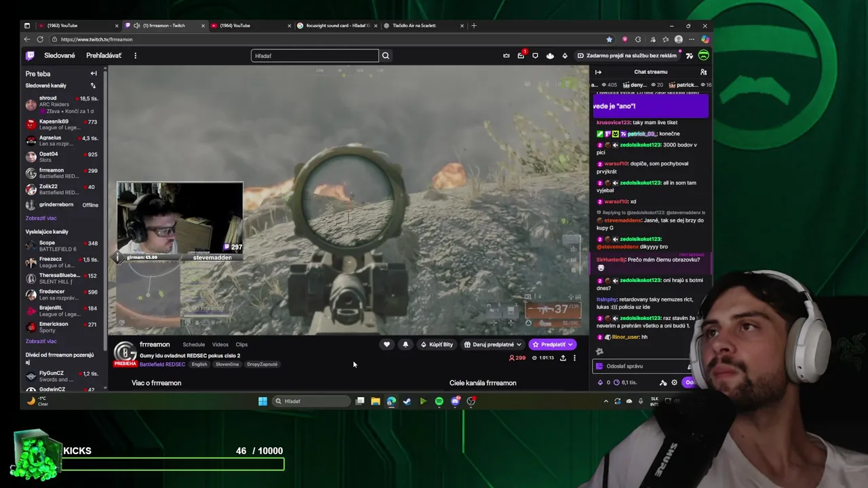Open chat settings gear icon
Viewport: 868px width, 488px height.
click(x=674, y=382)
